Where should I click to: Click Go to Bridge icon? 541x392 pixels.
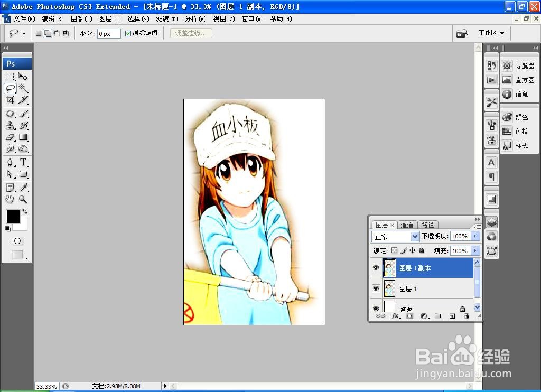point(462,33)
